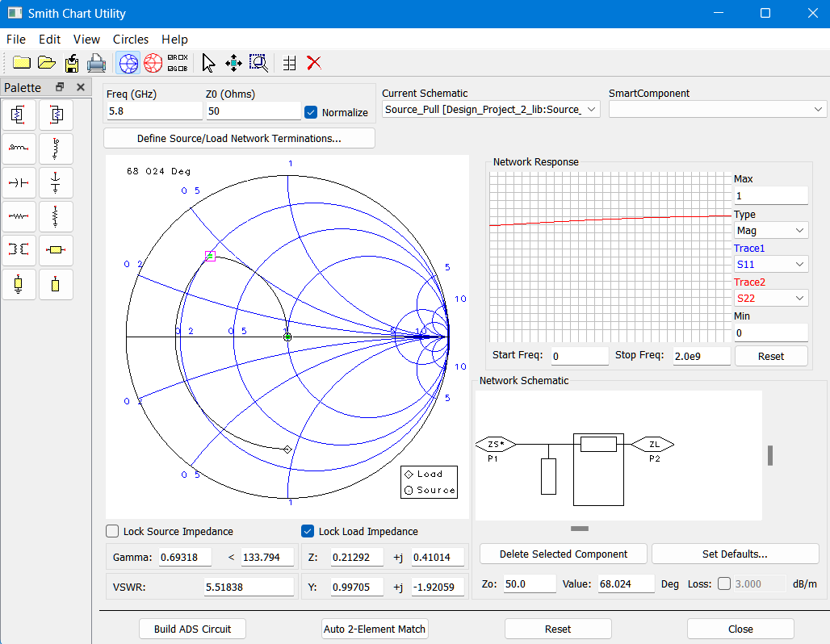Click the red X delete toolbar icon
Image resolution: width=830 pixels, height=644 pixels.
(314, 63)
